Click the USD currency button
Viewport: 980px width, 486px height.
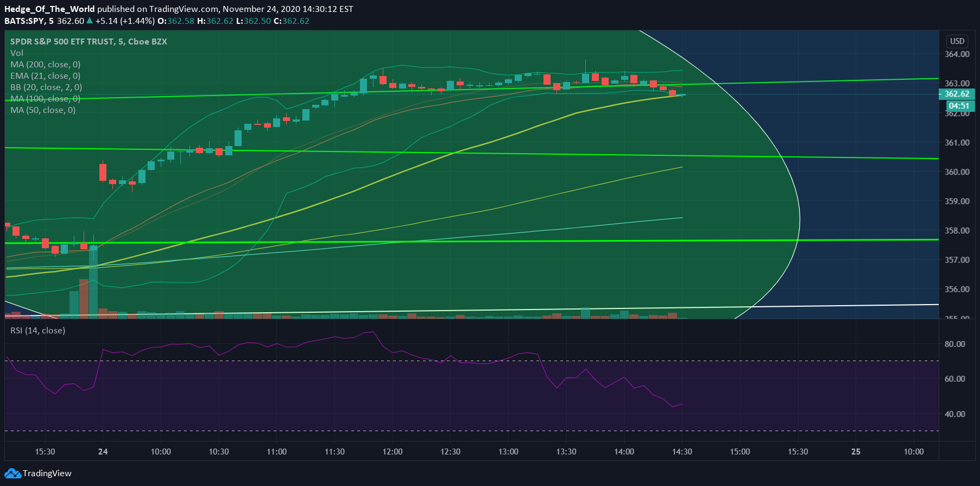tap(957, 41)
